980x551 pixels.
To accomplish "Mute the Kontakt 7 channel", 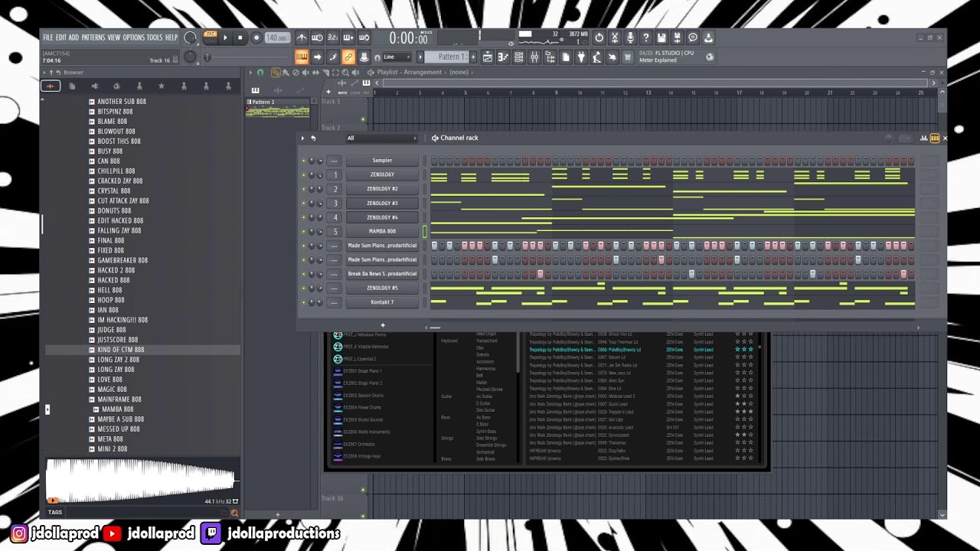I will coord(303,302).
